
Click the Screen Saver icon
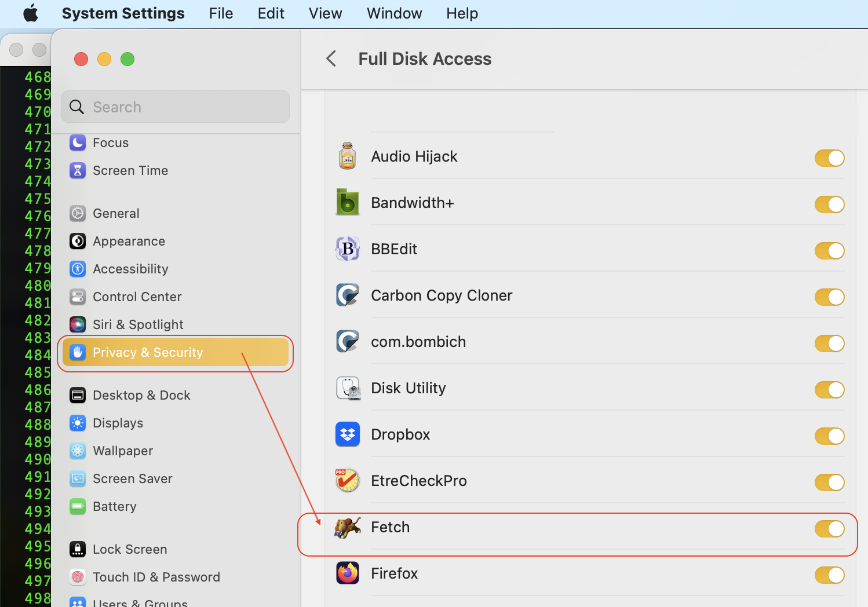[78, 478]
